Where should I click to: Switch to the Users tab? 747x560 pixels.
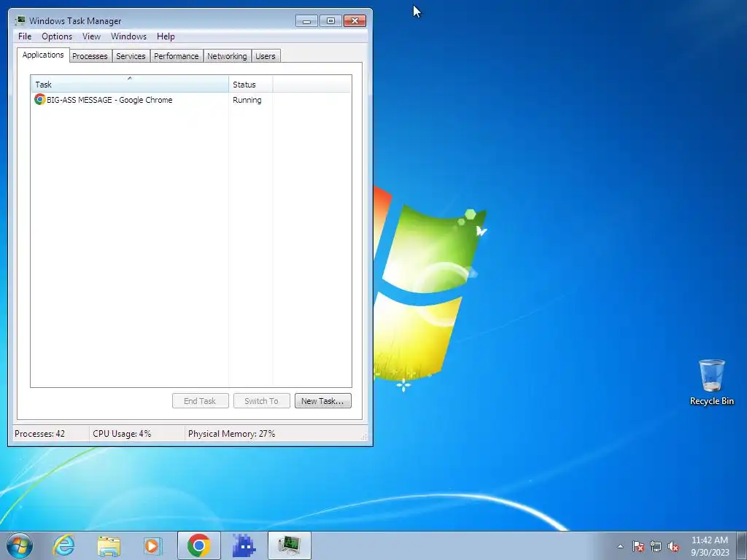pos(266,56)
